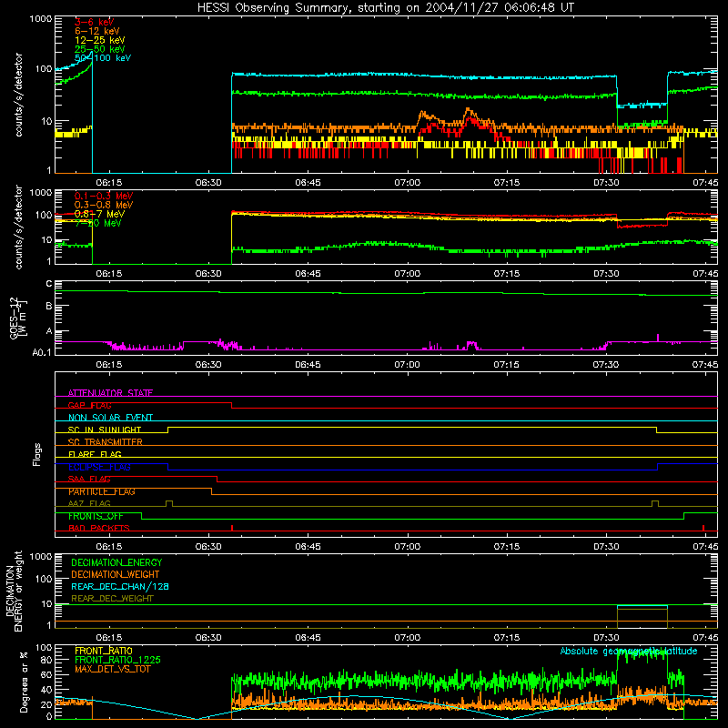The image size is (728, 728).
Task: Click the GAP_FLAG label
Action: (x=89, y=405)
